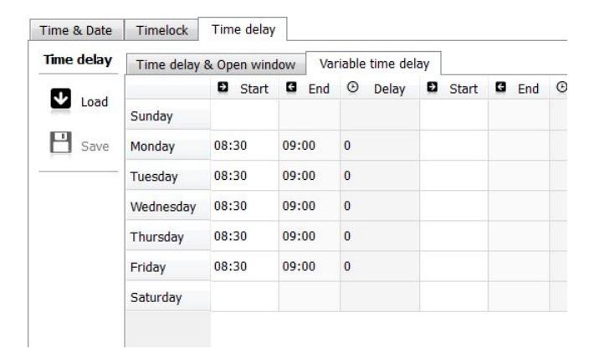Image resolution: width=594 pixels, height=364 pixels.
Task: Click the Load down-arrow icon
Action: click(60, 100)
